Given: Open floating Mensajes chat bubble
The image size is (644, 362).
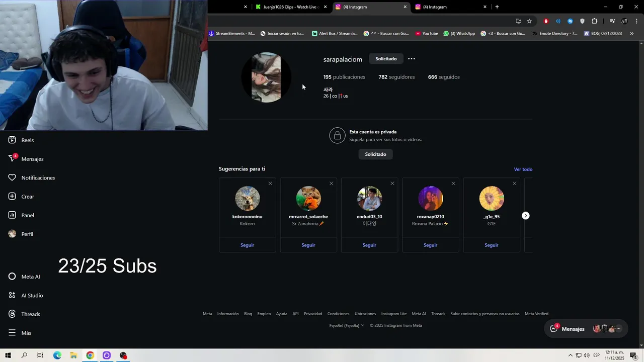Looking at the screenshot, I should click(x=586, y=329).
